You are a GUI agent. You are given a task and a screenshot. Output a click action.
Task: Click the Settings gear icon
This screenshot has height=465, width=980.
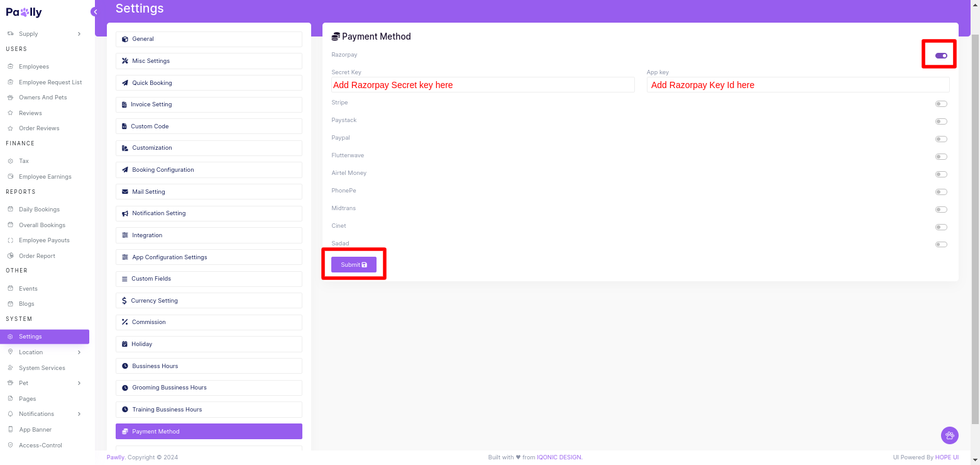[11, 337]
